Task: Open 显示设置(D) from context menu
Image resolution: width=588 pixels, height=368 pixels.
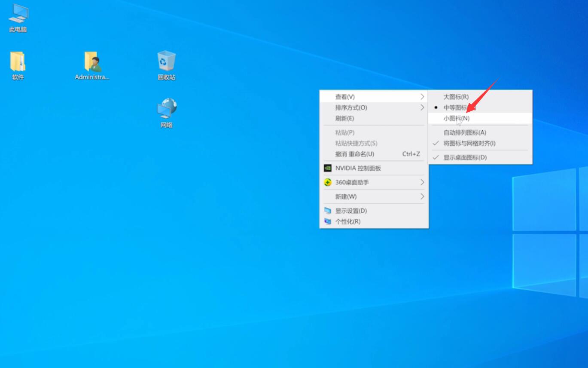Action: (x=374, y=211)
